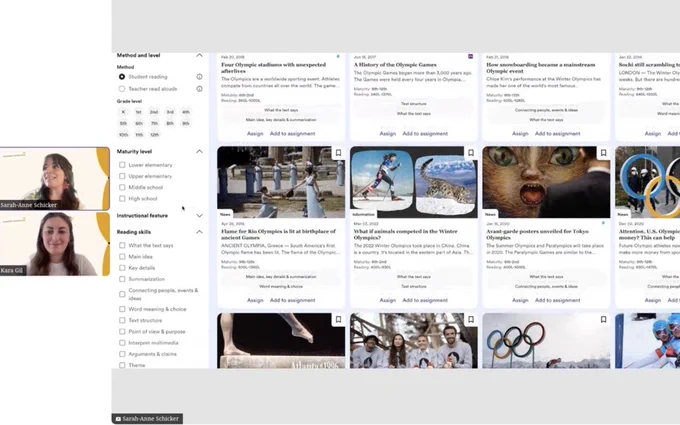Add Avant-garde posters article to assignment

click(558, 300)
